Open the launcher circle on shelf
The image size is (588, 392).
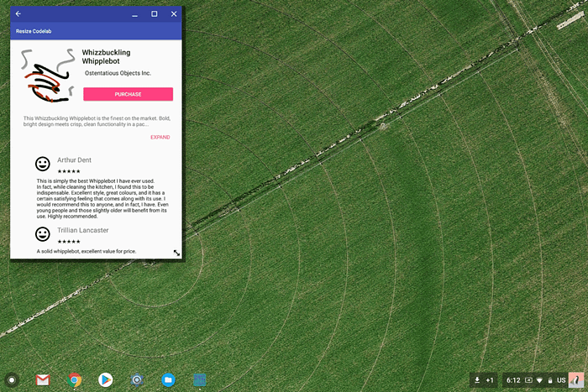[x=12, y=380]
